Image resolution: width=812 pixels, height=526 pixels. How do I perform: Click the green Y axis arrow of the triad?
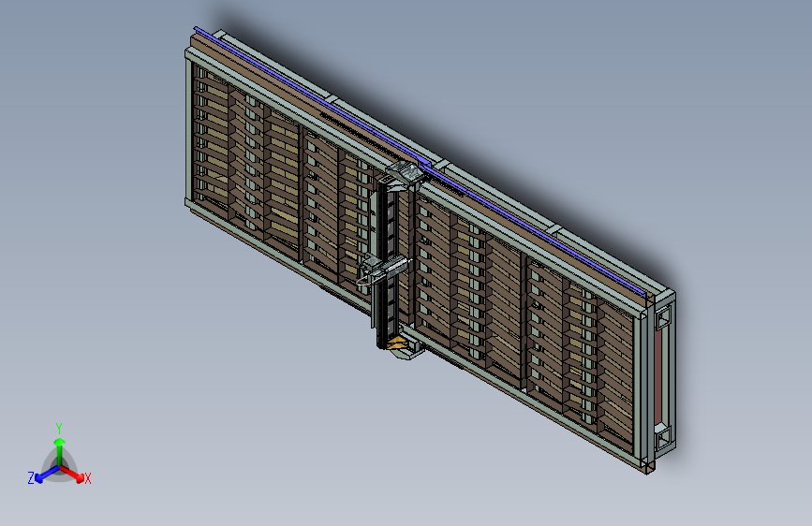pos(60,450)
